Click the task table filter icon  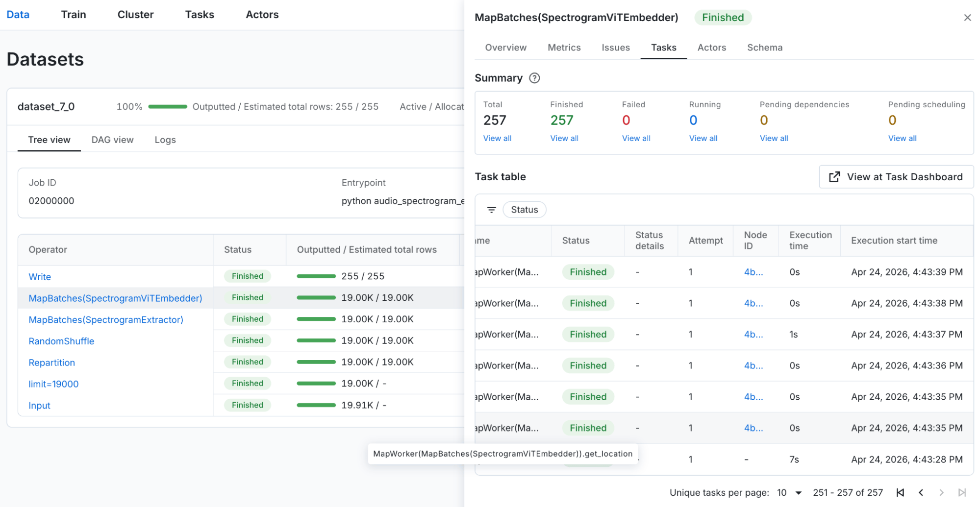[491, 210]
